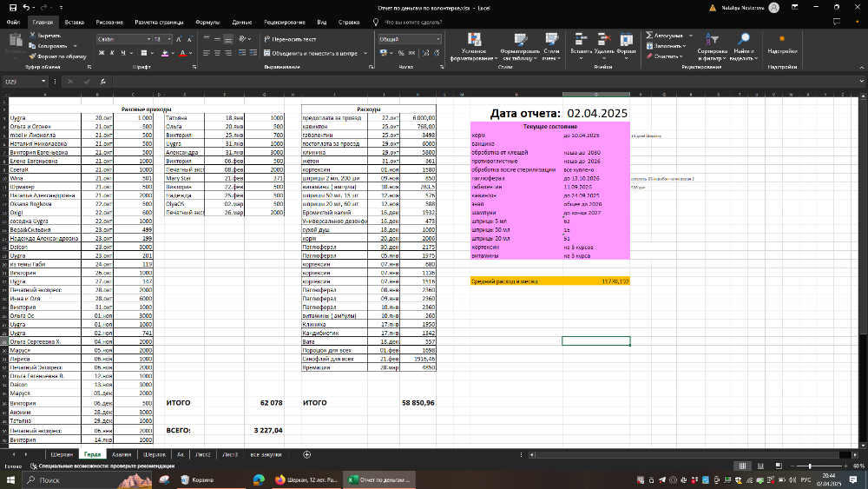Click the Format Painter brush icon
Viewport: 868px width, 489px height.
(32, 55)
